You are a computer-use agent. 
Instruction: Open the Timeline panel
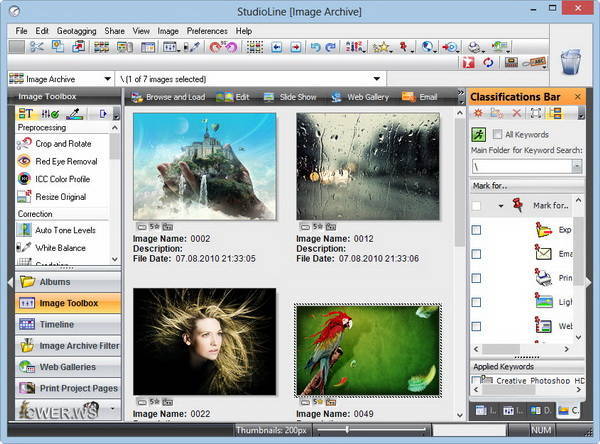point(68,324)
